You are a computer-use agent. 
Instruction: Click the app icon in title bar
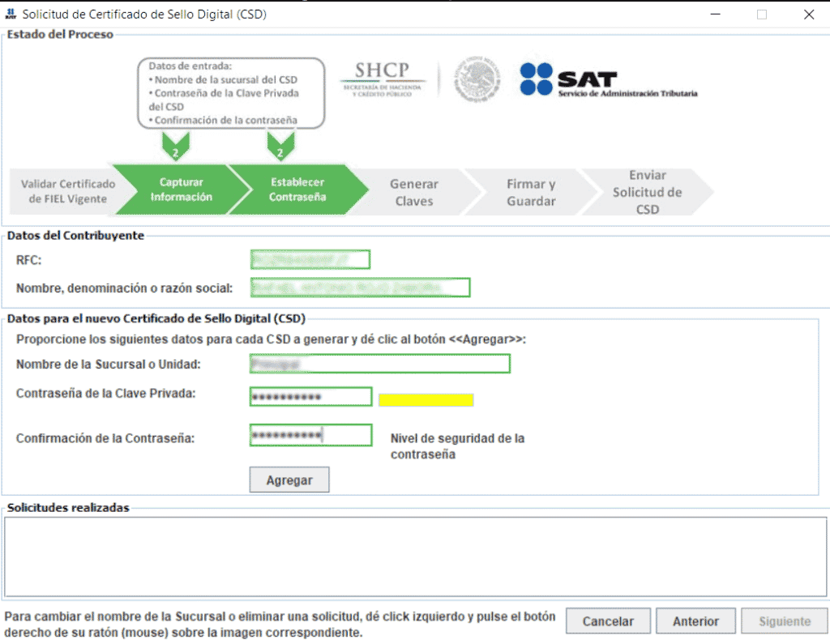(11, 14)
